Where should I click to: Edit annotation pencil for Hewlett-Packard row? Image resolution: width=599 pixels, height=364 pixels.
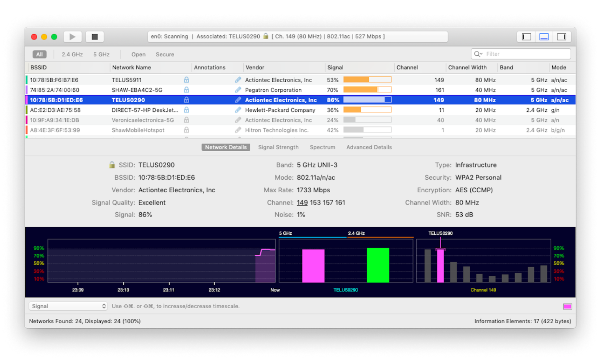[238, 110]
